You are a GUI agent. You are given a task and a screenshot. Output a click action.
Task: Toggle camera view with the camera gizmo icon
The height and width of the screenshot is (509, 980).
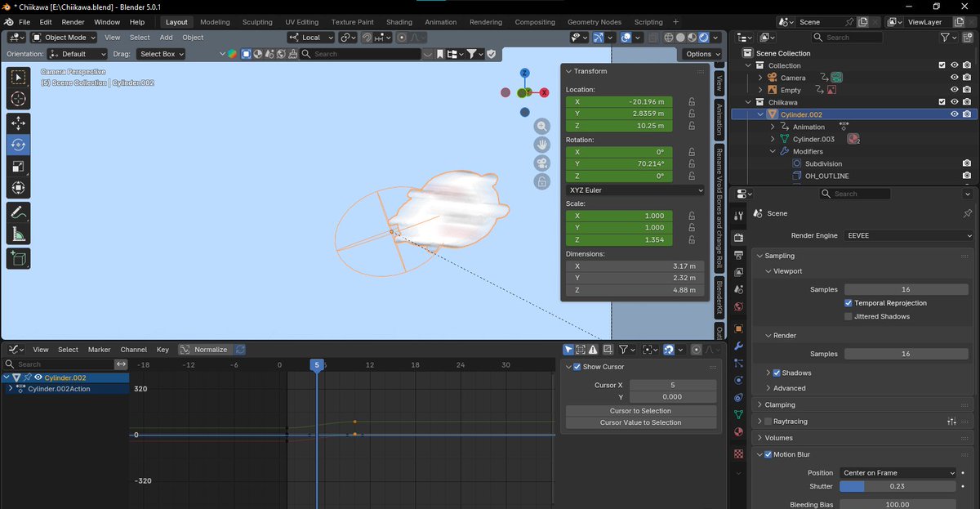click(x=542, y=163)
